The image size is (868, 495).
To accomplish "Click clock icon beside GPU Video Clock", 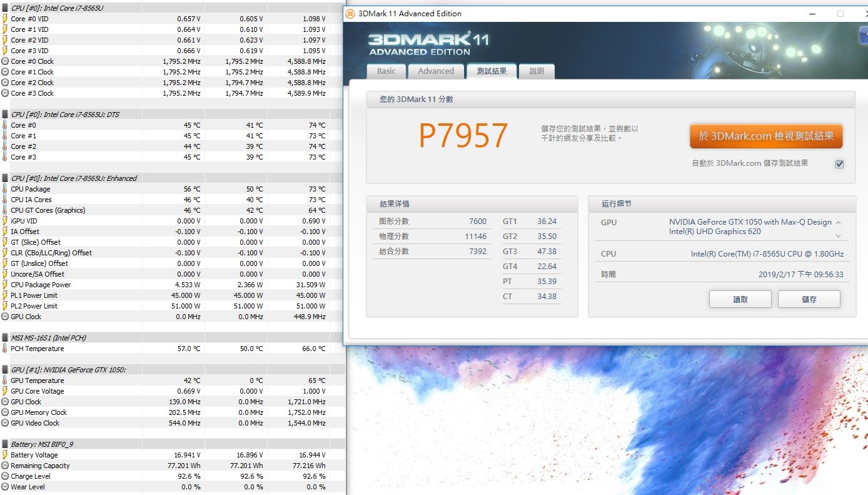I will coord(5,423).
